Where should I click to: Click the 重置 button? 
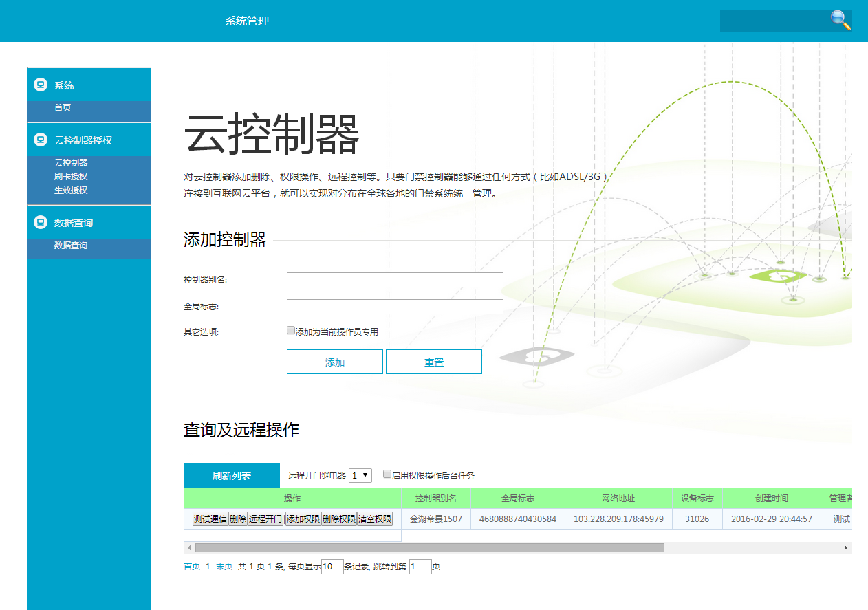pos(434,362)
